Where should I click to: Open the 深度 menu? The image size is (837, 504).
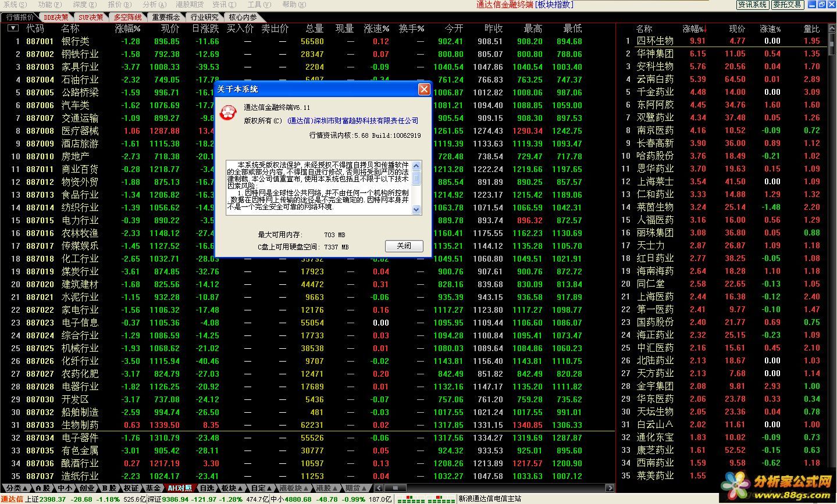(x=84, y=4)
